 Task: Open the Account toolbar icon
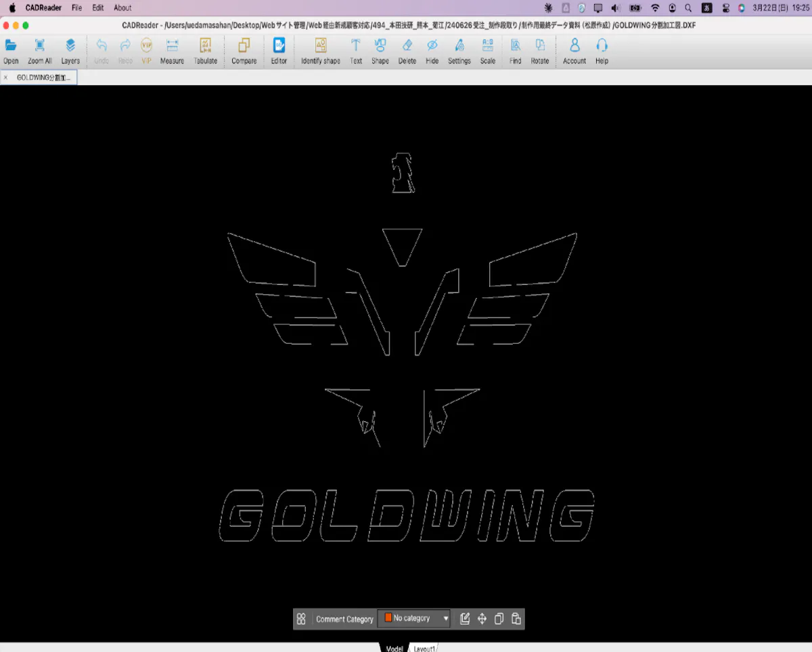click(x=574, y=45)
